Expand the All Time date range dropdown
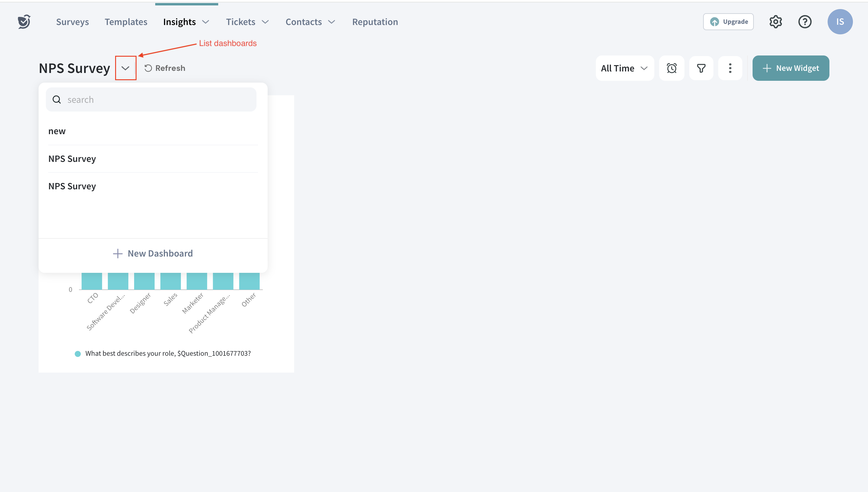868x492 pixels. 624,68
